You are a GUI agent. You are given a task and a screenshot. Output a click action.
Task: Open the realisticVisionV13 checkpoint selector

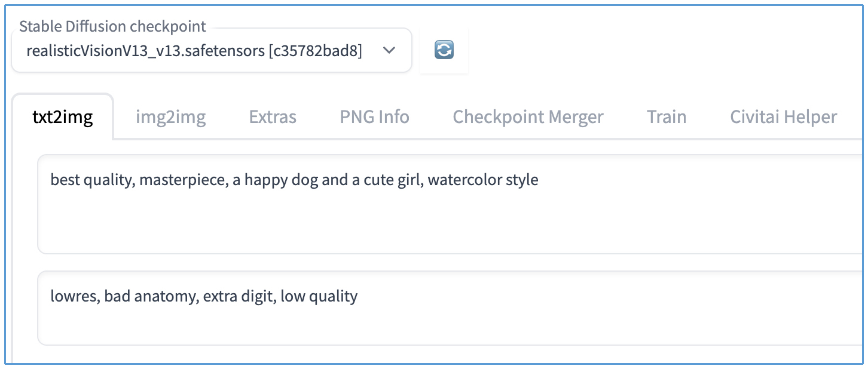coord(194,51)
